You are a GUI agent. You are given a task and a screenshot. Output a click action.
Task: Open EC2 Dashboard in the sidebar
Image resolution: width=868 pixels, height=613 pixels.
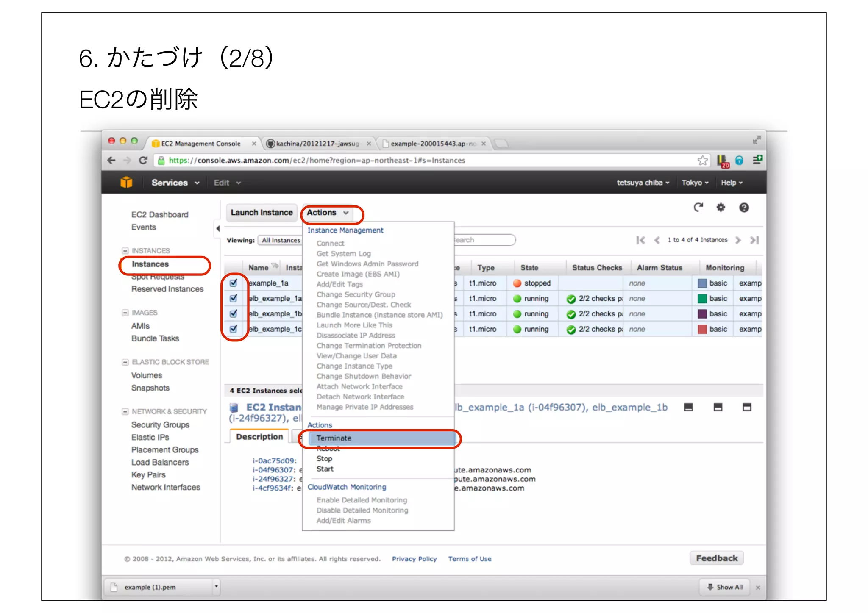pos(160,215)
